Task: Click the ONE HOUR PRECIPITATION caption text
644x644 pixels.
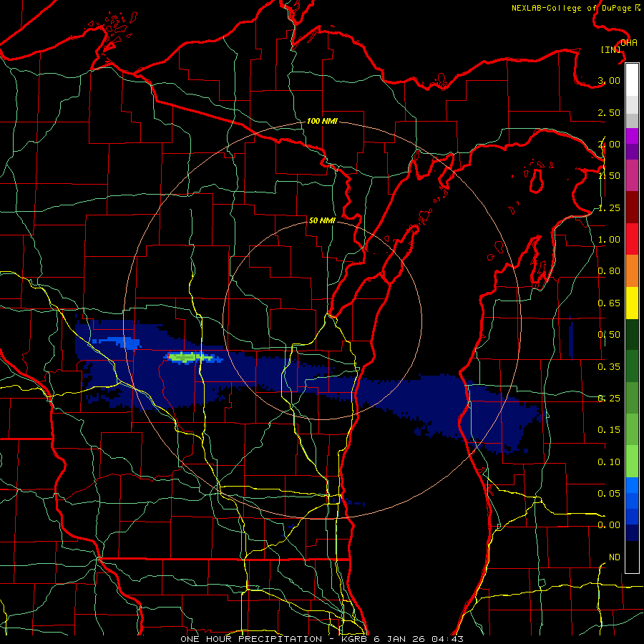Action: [251, 639]
